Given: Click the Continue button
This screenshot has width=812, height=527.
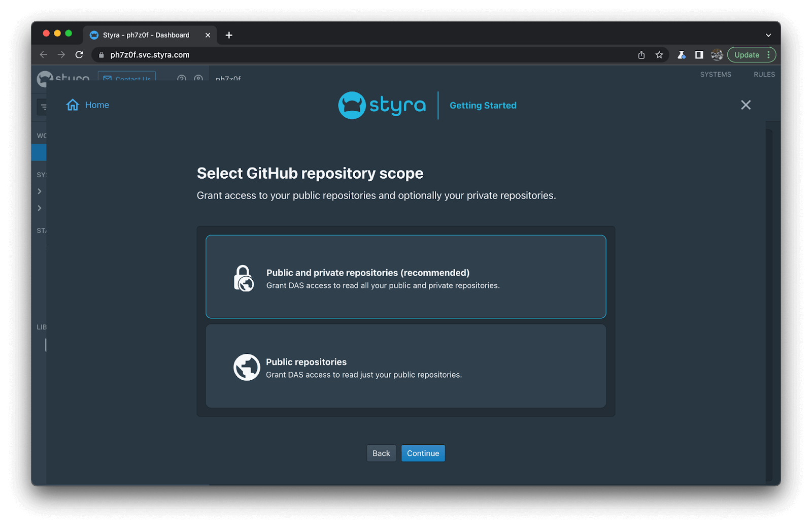Looking at the screenshot, I should point(423,453).
